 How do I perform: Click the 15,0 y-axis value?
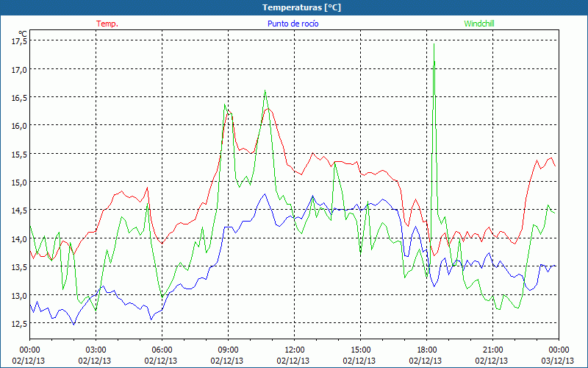[19, 182]
